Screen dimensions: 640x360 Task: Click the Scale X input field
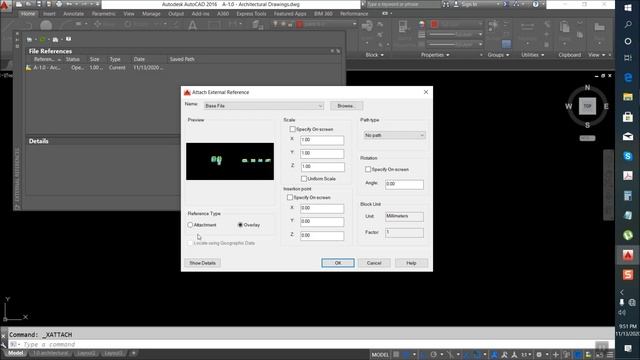click(322, 140)
